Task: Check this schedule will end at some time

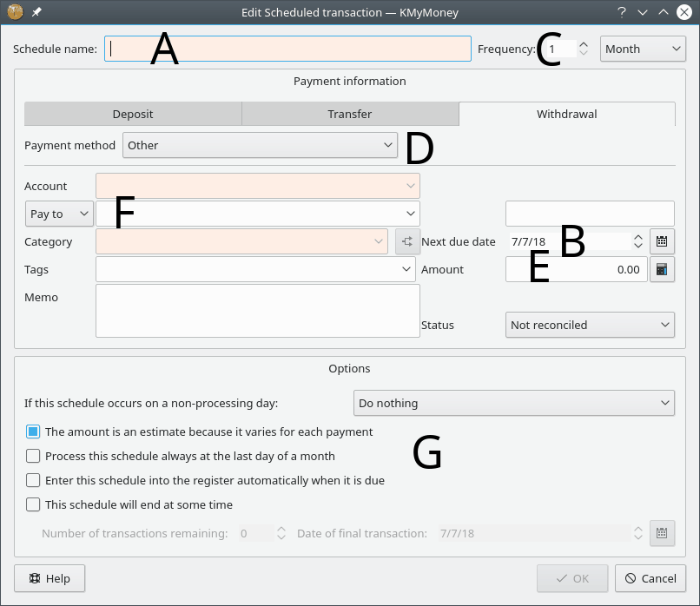Action: point(32,504)
